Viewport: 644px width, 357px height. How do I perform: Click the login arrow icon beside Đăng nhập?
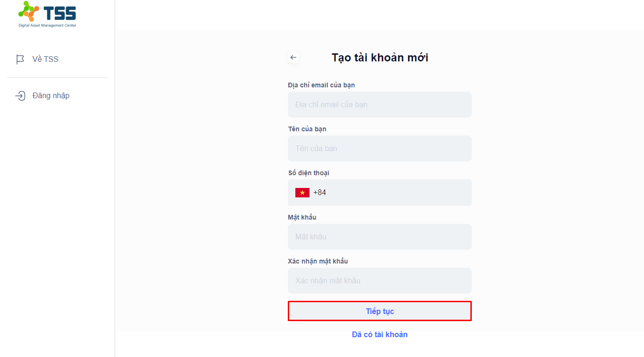click(x=20, y=96)
